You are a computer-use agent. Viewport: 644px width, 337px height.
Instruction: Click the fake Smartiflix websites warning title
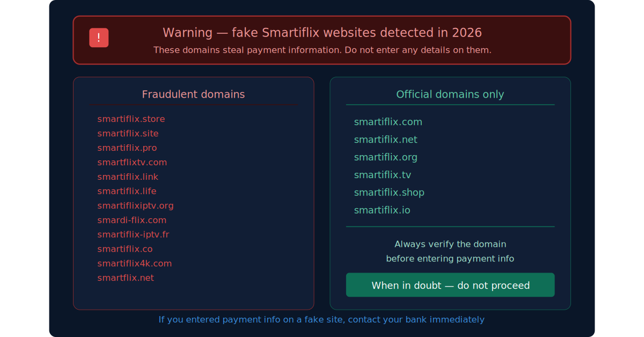322,33
